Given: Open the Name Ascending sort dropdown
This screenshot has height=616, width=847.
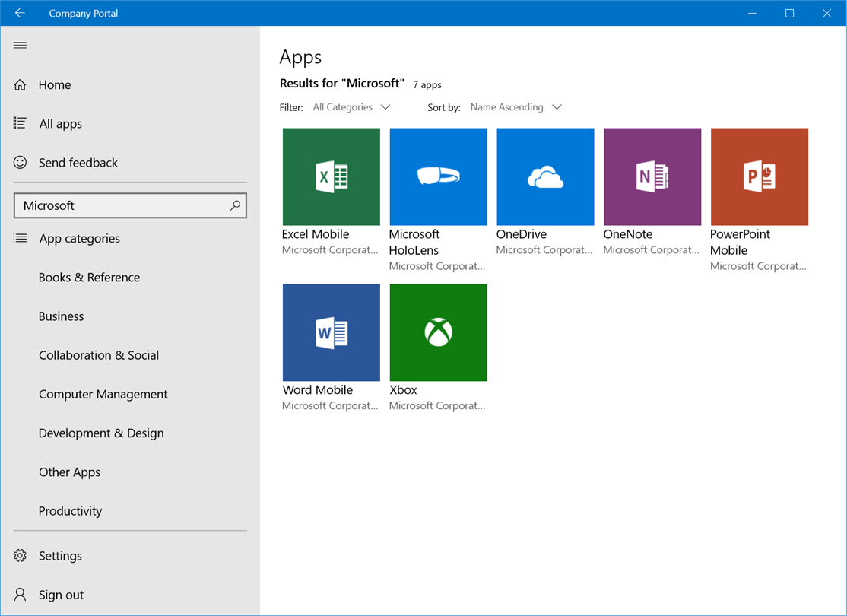Looking at the screenshot, I should pos(515,107).
